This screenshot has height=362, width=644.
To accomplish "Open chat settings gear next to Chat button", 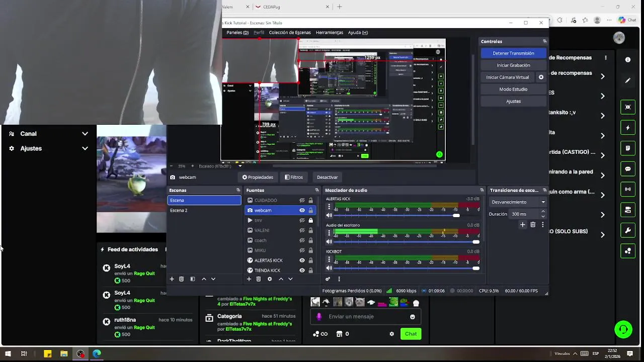I will (x=392, y=334).
